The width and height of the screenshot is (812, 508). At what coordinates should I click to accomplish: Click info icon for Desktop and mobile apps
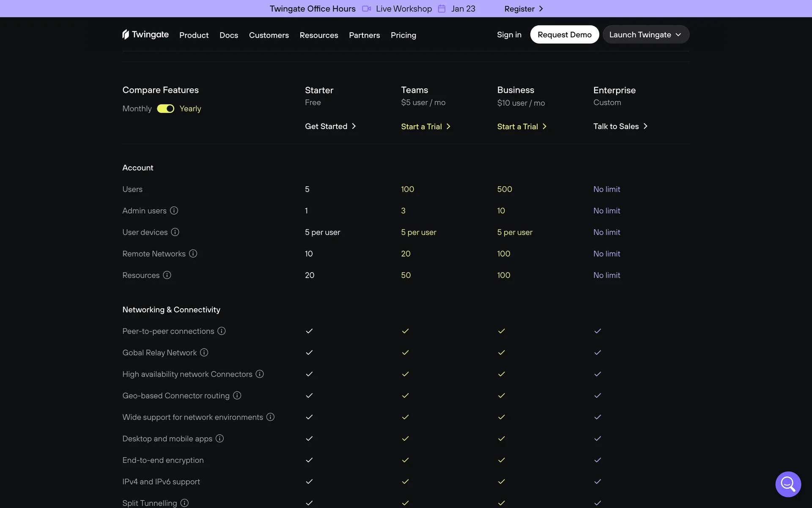(219, 439)
